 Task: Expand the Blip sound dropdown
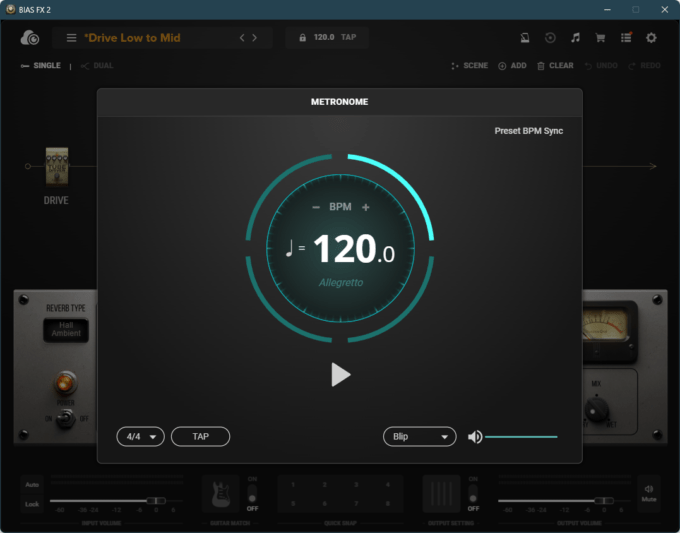(x=419, y=437)
